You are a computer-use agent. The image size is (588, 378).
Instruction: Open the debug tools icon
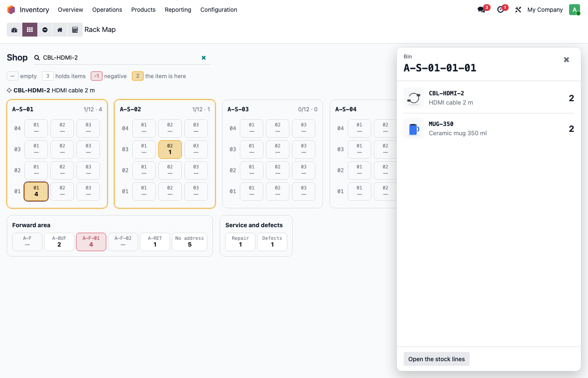518,10
